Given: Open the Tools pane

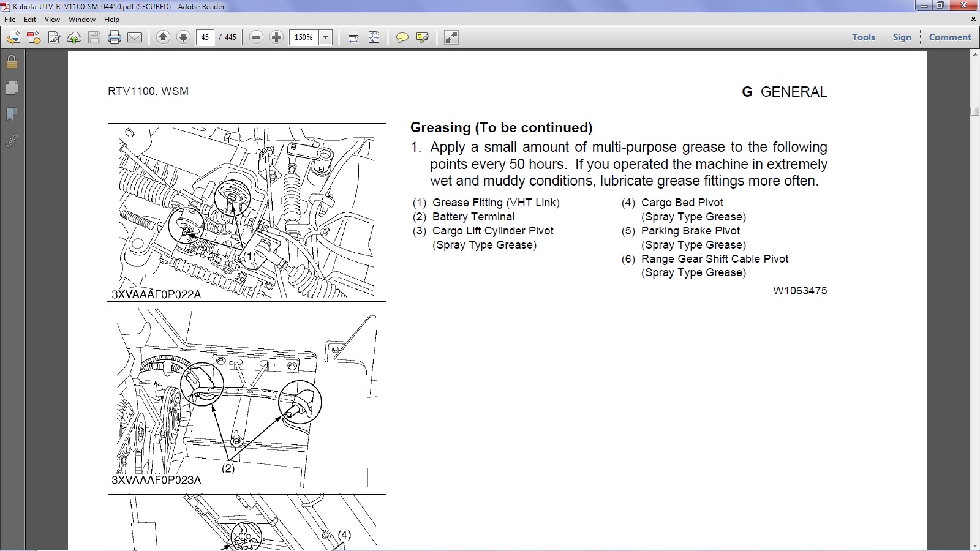Looking at the screenshot, I should [x=864, y=37].
